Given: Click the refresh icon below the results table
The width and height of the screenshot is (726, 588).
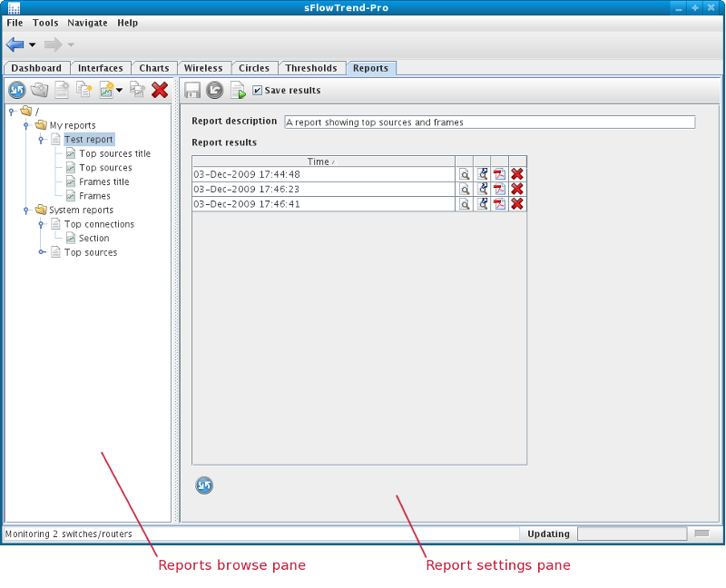Looking at the screenshot, I should [204, 485].
